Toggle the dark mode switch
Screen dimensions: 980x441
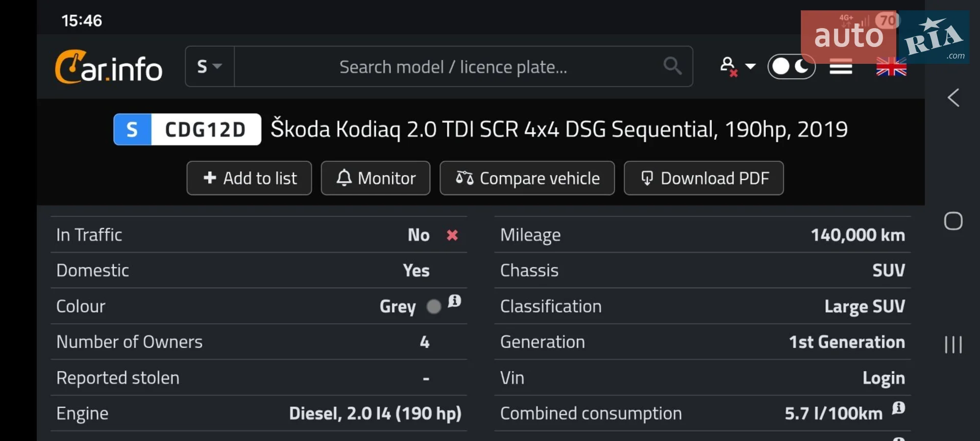791,66
